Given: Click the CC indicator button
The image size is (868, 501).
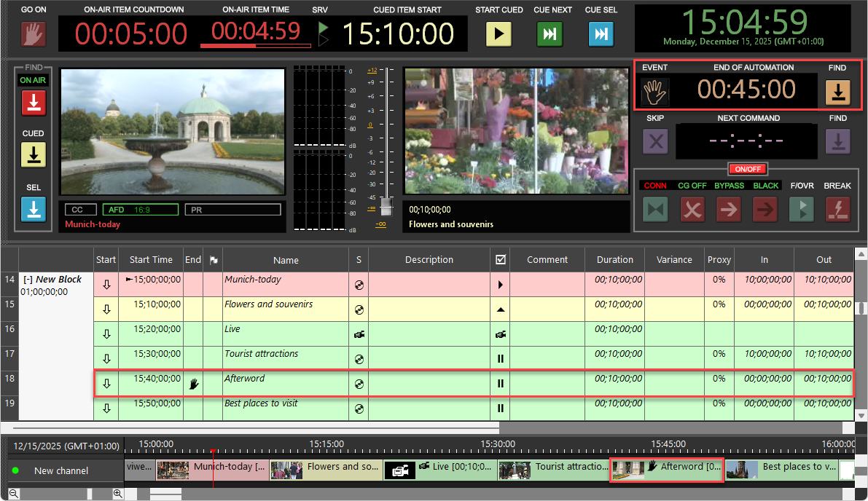Looking at the screenshot, I should [x=79, y=210].
